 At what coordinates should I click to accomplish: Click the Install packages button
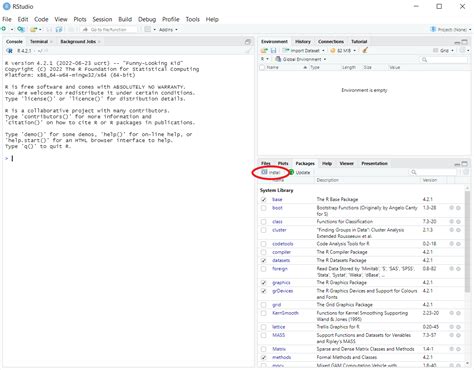coord(271,172)
